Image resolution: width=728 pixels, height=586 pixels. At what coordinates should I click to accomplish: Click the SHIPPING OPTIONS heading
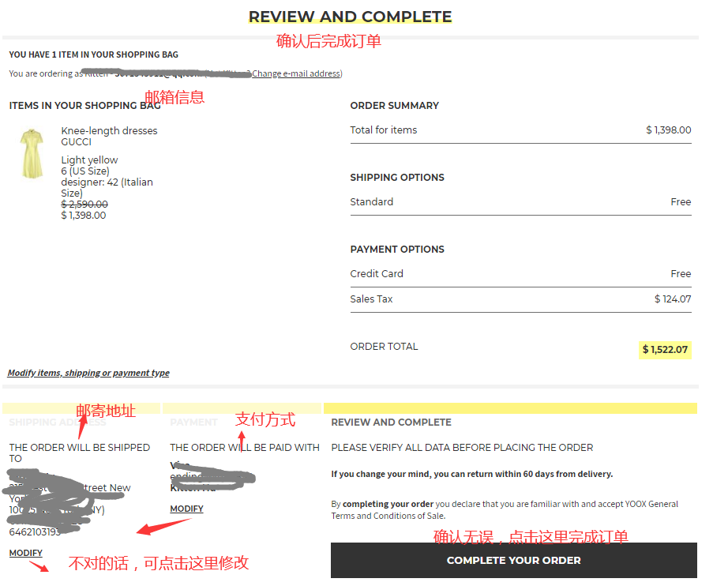tap(397, 178)
